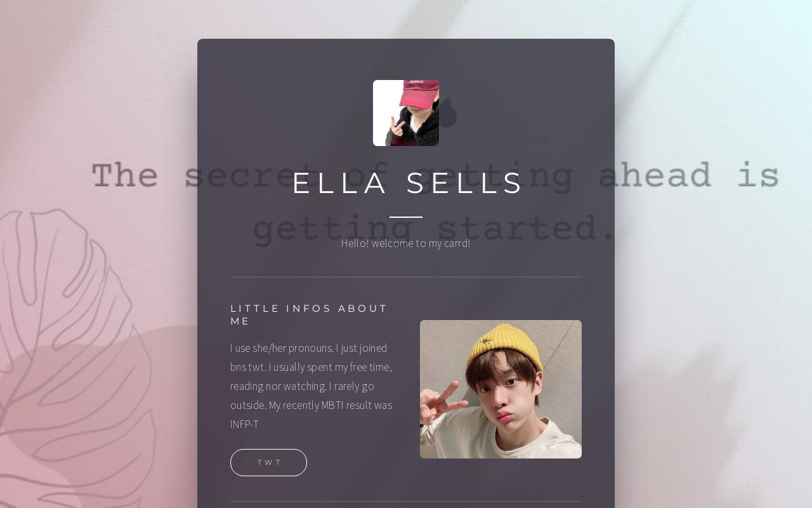Click the 'Hello! welcome to my carrd!' text

coord(406,243)
